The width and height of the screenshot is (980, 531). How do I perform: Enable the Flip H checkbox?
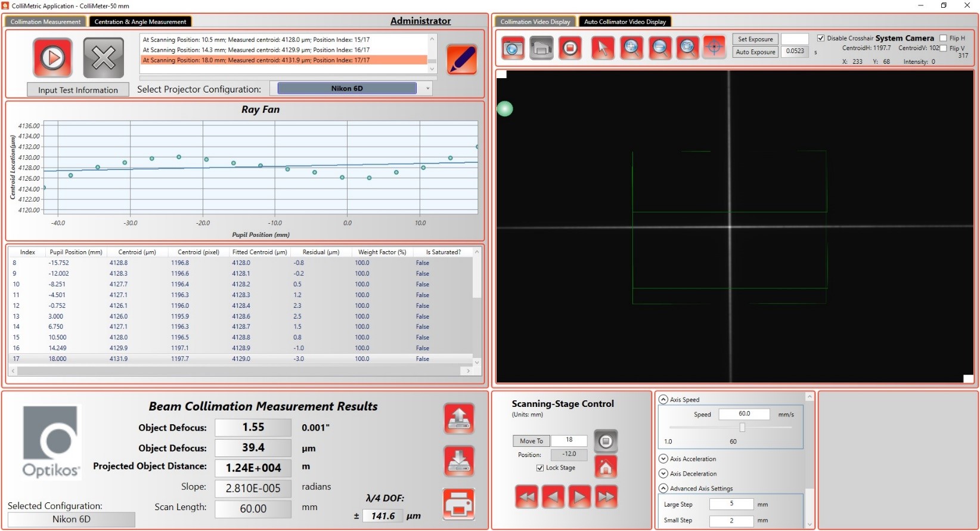point(943,38)
